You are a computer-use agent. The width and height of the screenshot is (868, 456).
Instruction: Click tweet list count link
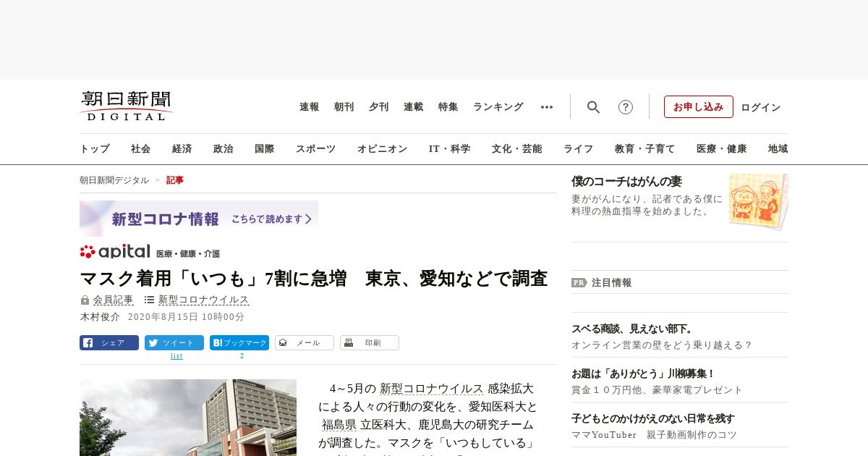pyautogui.click(x=176, y=356)
